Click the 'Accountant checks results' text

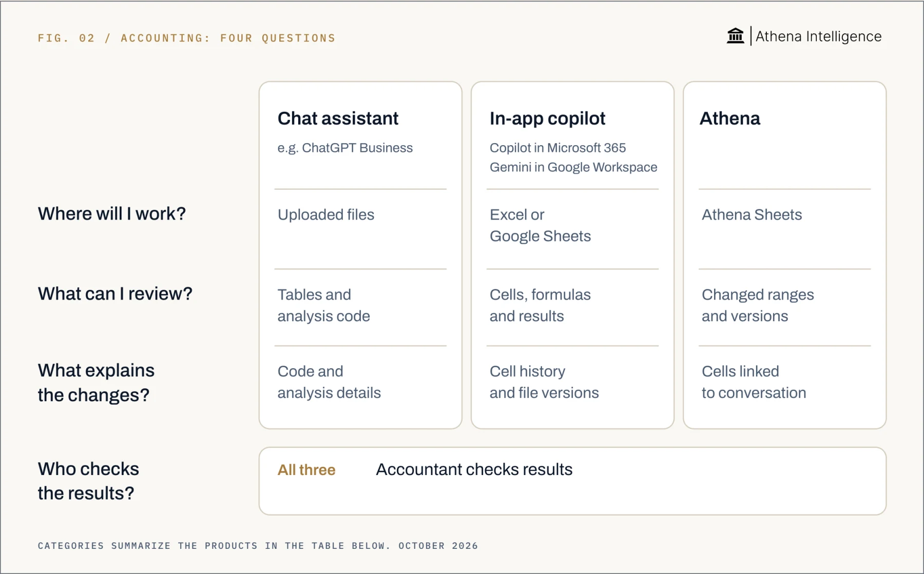click(474, 469)
